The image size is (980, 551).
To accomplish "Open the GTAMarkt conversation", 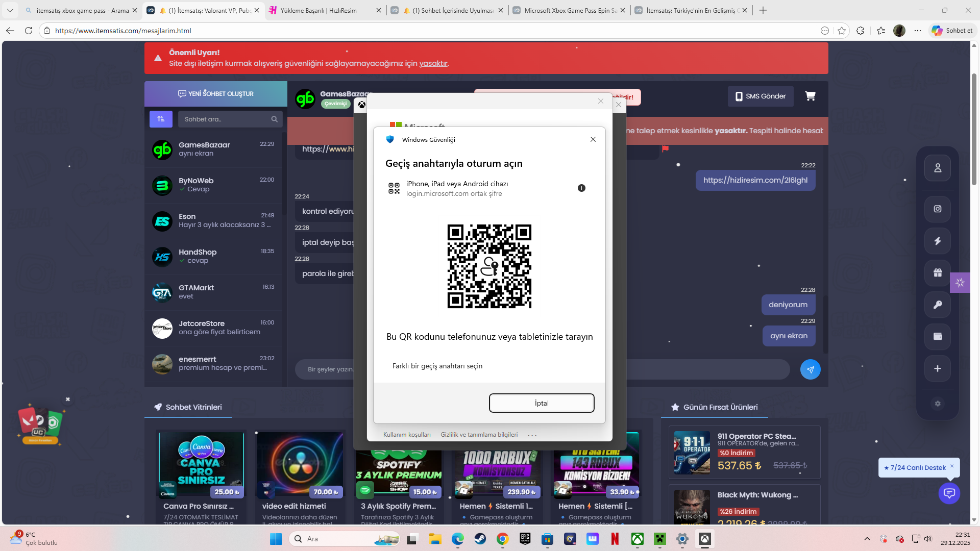I will point(213,293).
